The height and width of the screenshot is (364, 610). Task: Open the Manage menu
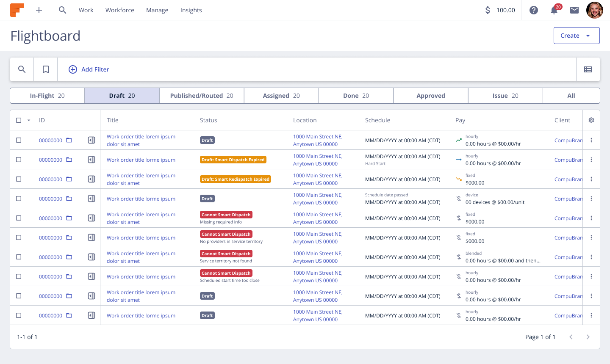click(x=157, y=10)
